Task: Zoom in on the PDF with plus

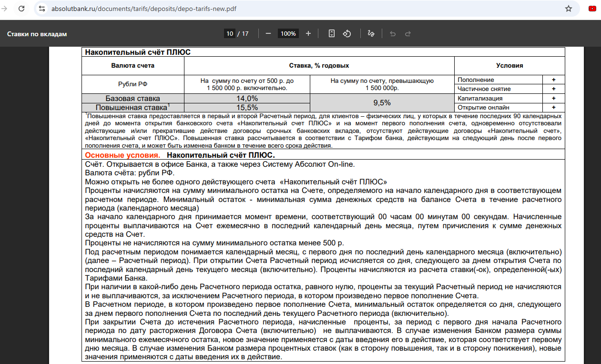Action: pyautogui.click(x=308, y=33)
